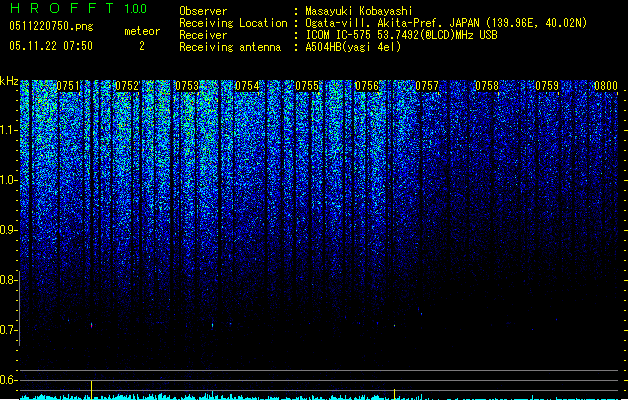Click the 0800 time marker

tap(606, 86)
